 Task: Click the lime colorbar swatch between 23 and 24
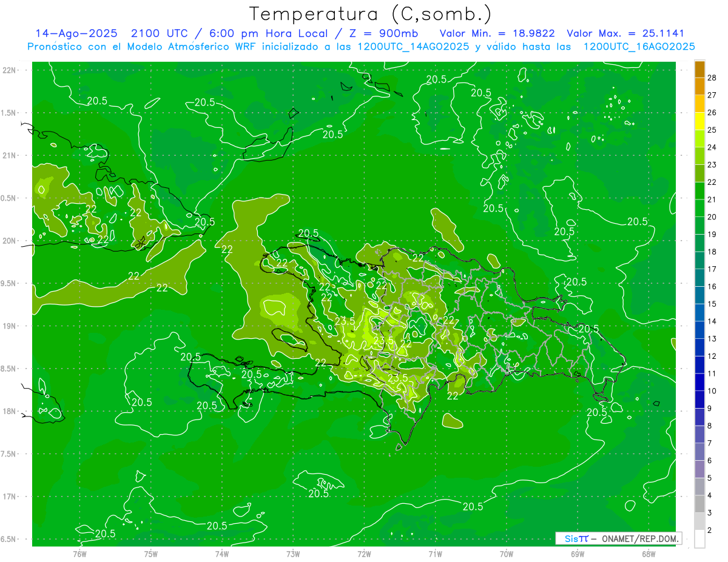pyautogui.click(x=699, y=156)
